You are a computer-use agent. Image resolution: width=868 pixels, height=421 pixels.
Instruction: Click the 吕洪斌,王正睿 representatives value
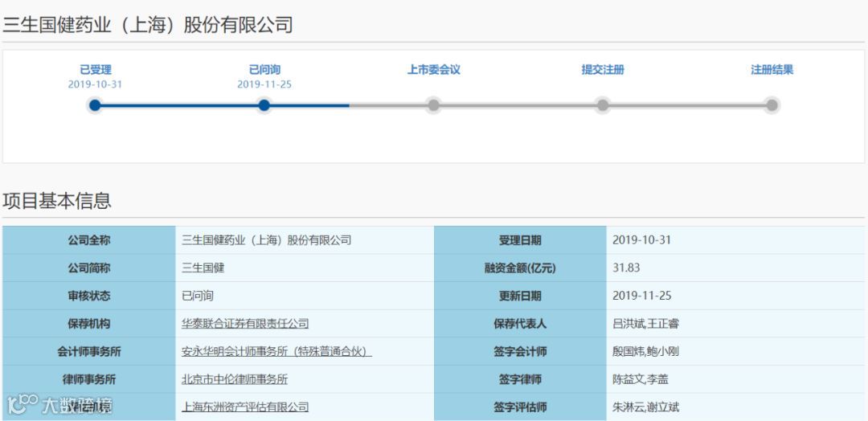coord(645,324)
